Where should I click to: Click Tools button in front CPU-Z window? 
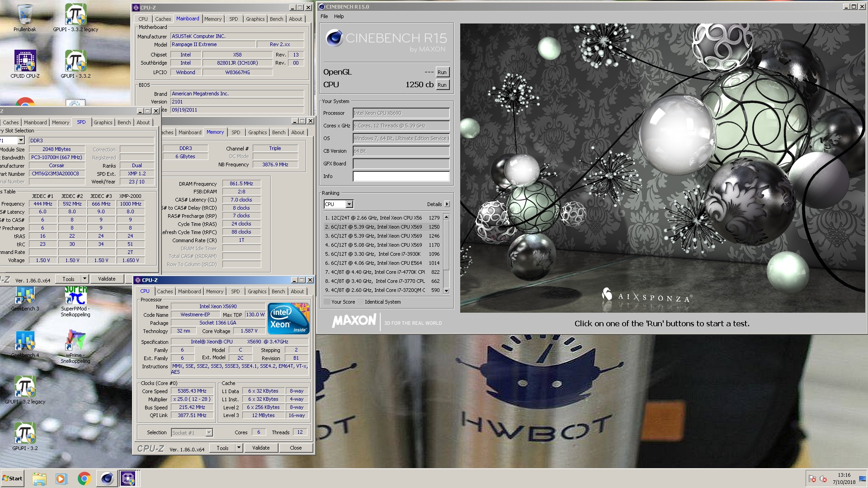point(223,448)
